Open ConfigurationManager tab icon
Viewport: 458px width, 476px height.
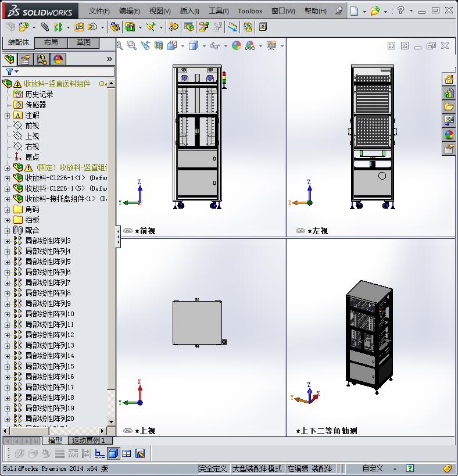click(x=42, y=59)
